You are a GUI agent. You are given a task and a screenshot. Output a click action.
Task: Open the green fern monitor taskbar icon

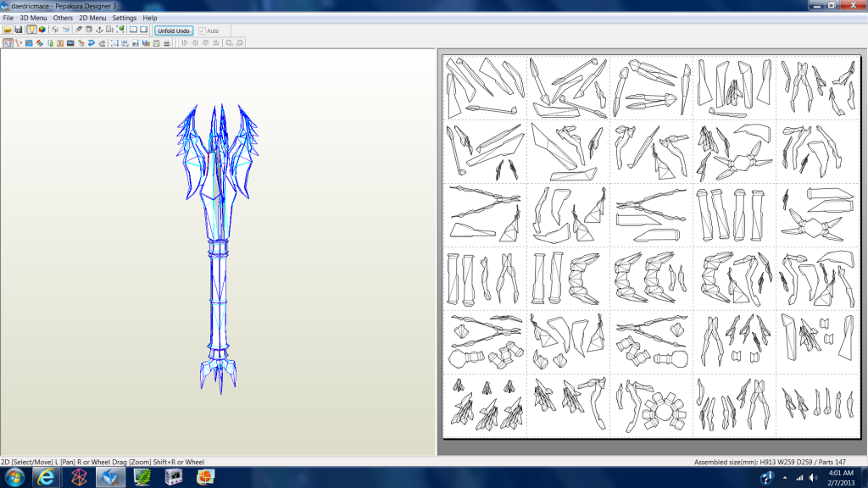[x=142, y=477]
